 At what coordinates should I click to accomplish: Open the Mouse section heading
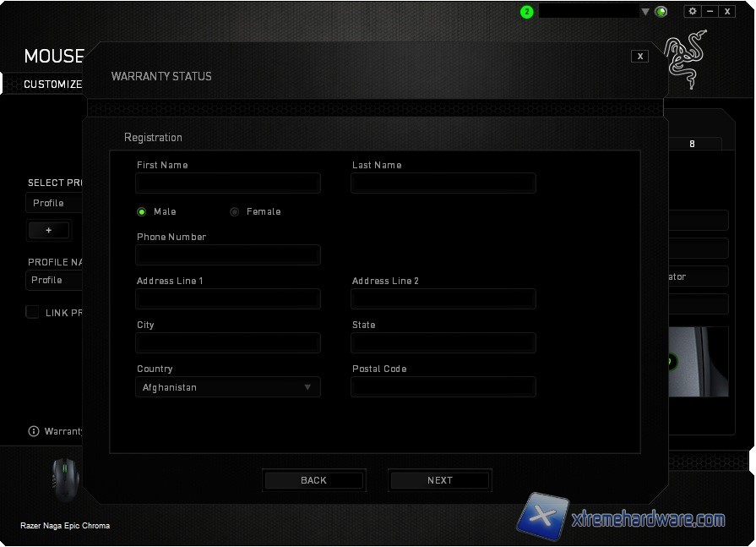pyautogui.click(x=54, y=57)
